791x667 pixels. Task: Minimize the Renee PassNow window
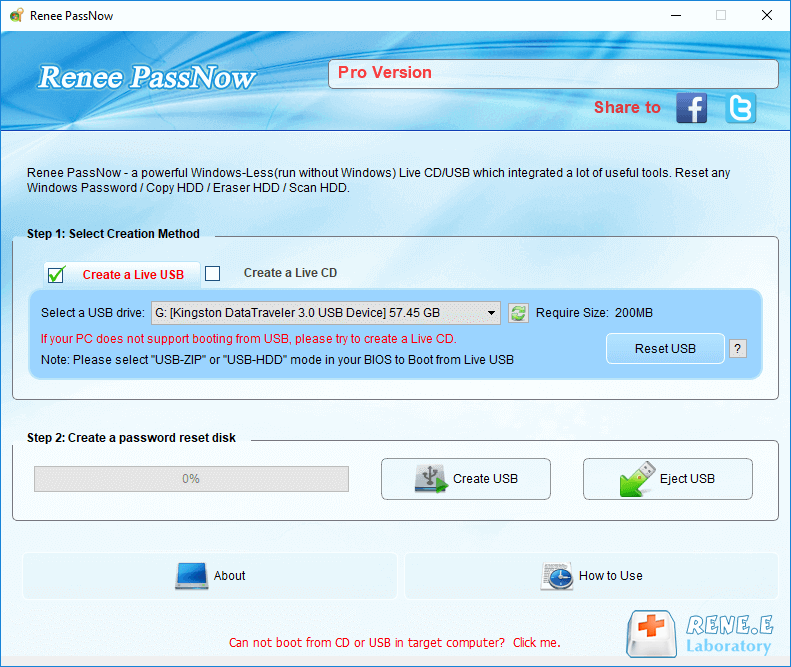click(x=675, y=16)
